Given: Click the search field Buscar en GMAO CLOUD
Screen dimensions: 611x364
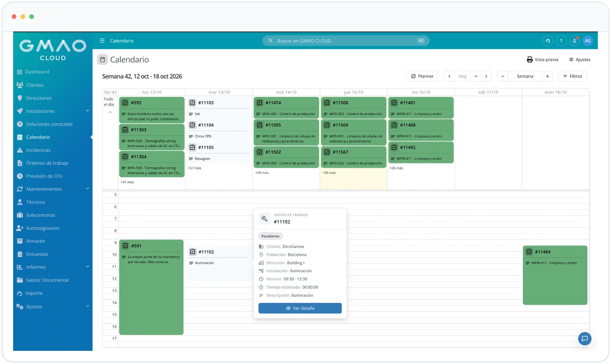Looking at the screenshot, I should point(346,41).
